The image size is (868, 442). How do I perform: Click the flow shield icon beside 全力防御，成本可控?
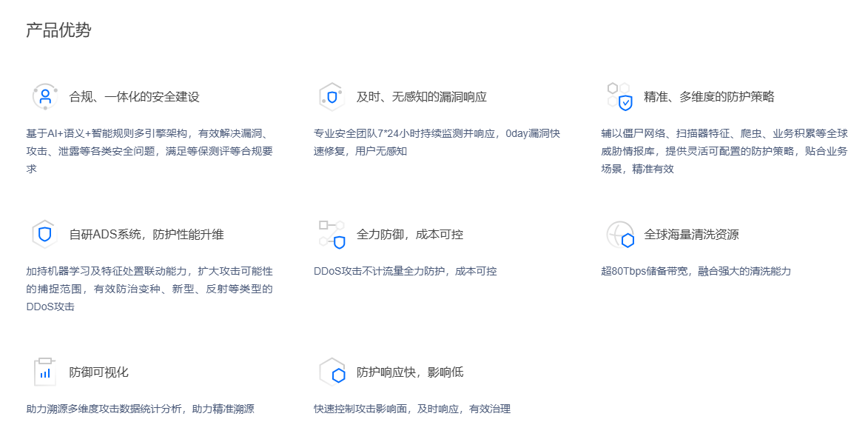coord(332,234)
